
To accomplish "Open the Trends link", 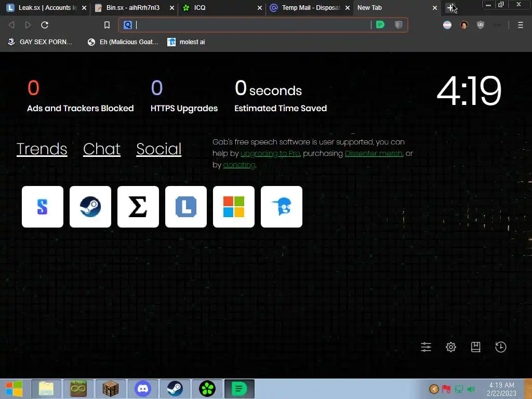I will click(x=42, y=149).
